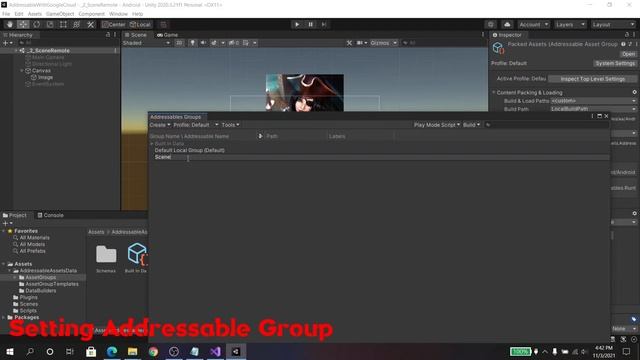The width and height of the screenshot is (640, 360).
Task: Toggle Local handle rotation
Action: coord(140,24)
